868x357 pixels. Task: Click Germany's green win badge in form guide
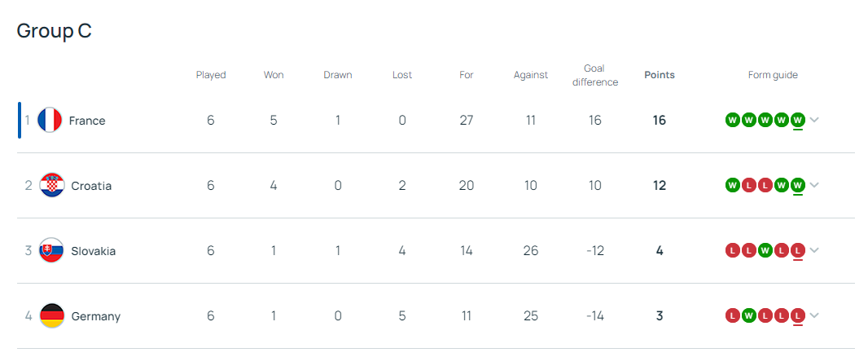748,315
